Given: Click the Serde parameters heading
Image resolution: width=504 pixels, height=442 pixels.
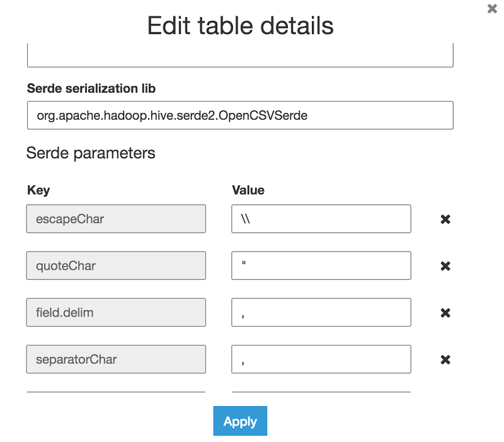Looking at the screenshot, I should click(91, 153).
